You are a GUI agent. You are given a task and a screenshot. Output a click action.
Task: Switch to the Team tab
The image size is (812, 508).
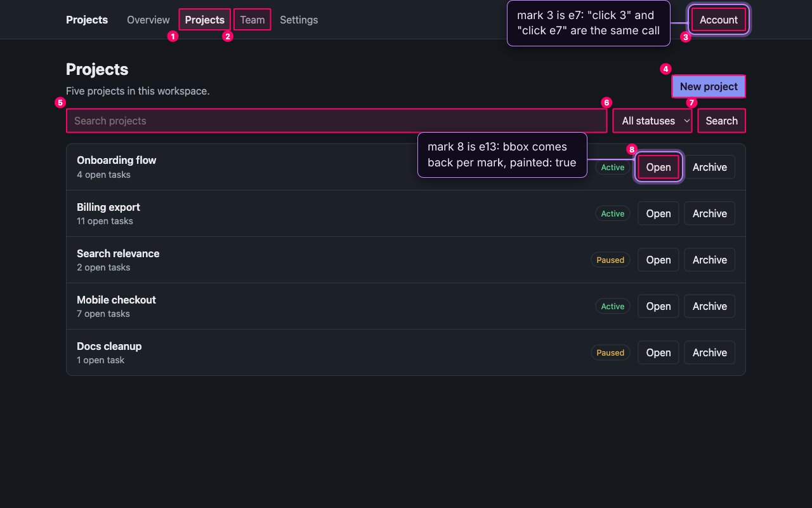coord(252,20)
